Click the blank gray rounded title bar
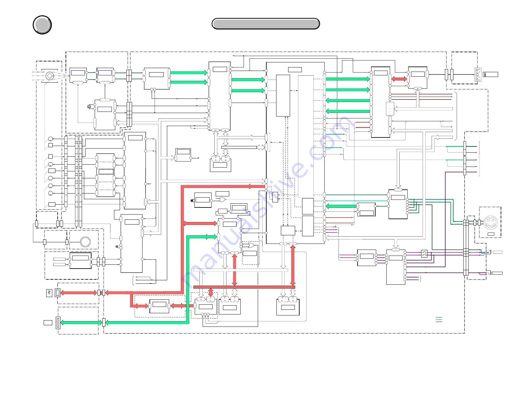Image resolution: width=532 pixels, height=400 pixels. (x=266, y=24)
